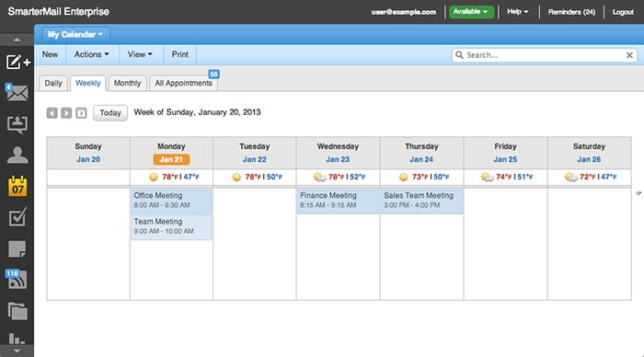
Task: Open the Finance Meeting appointment
Action: [x=338, y=201]
